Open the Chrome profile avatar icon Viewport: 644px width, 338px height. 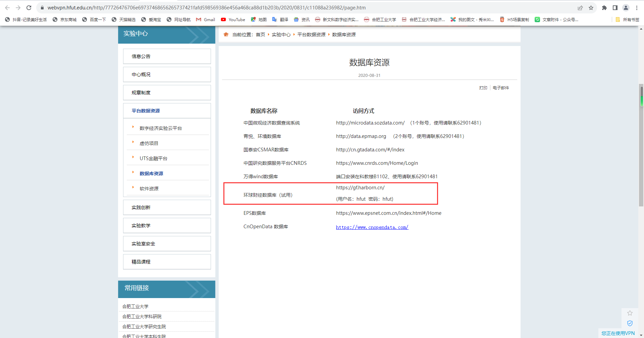tap(626, 8)
